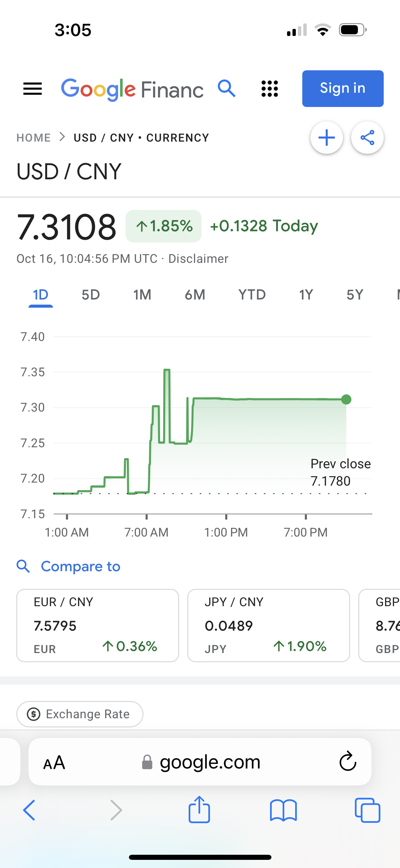The image size is (400, 868).
Task: Open the EUR / CNY comparison card
Action: tap(98, 625)
